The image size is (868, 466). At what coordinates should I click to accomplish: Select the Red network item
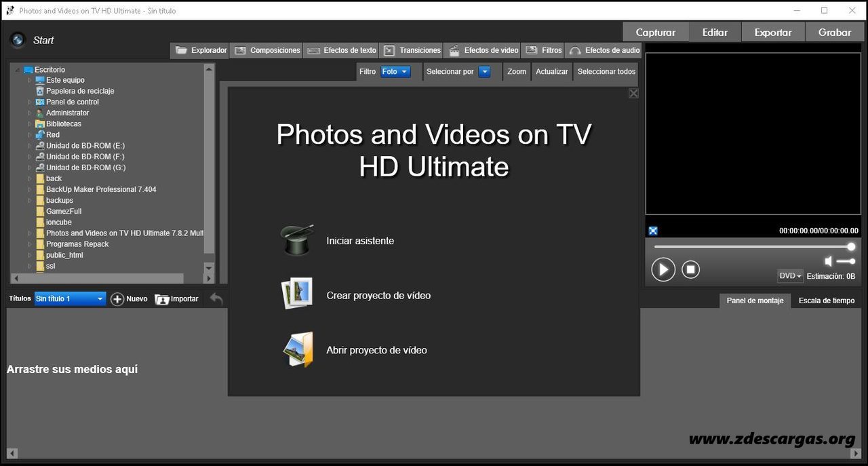tap(53, 135)
